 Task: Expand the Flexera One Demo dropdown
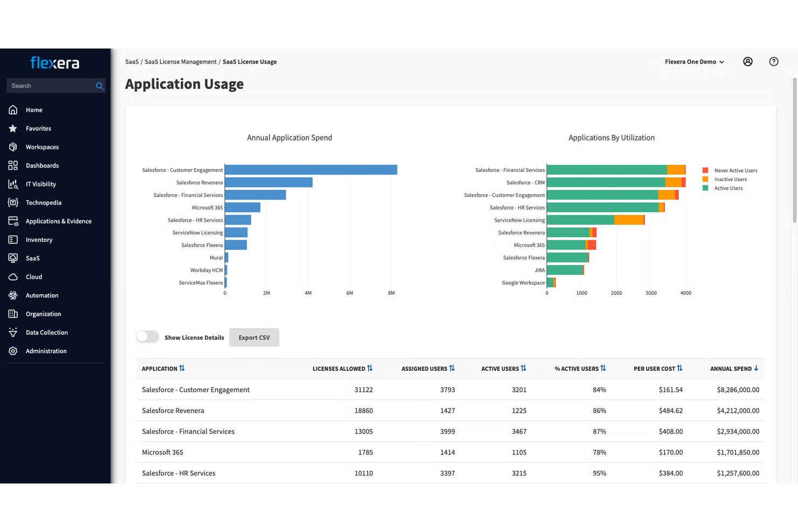(694, 62)
